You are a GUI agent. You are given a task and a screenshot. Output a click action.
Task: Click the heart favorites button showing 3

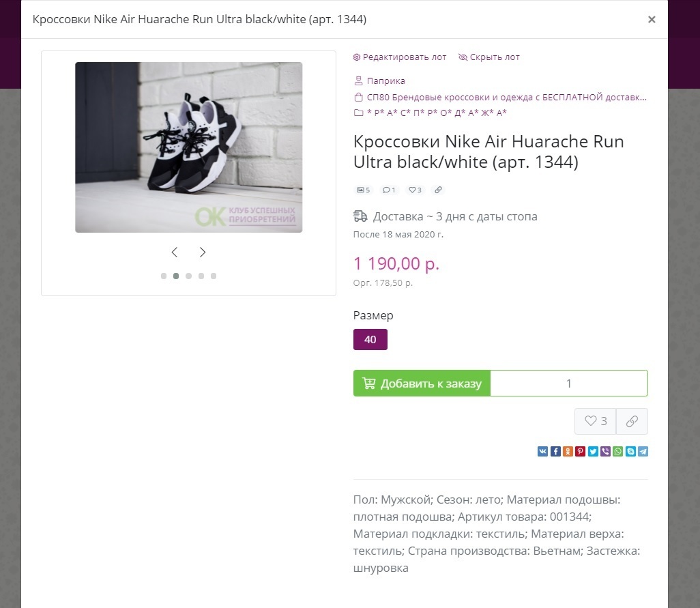(x=595, y=421)
